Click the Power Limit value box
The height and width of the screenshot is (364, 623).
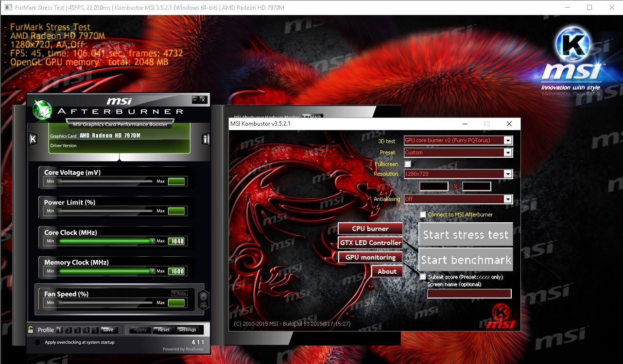[176, 211]
